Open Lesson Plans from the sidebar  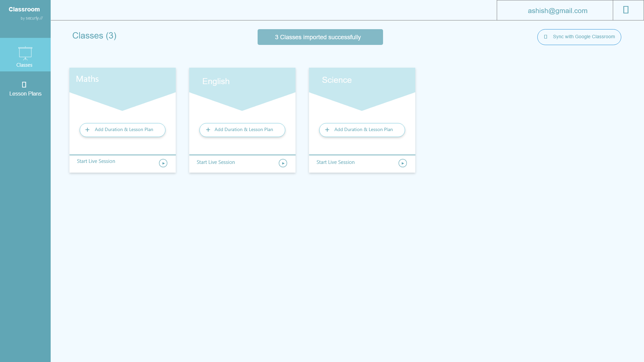25,88
